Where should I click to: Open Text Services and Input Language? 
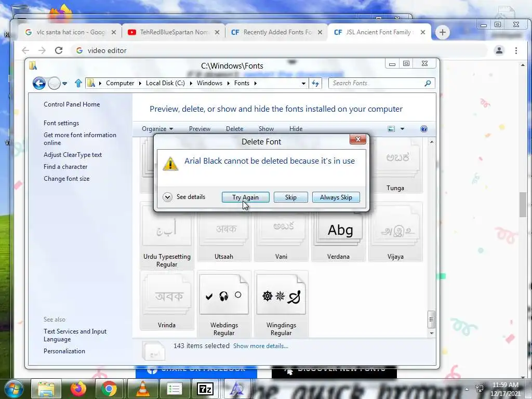[75, 335]
